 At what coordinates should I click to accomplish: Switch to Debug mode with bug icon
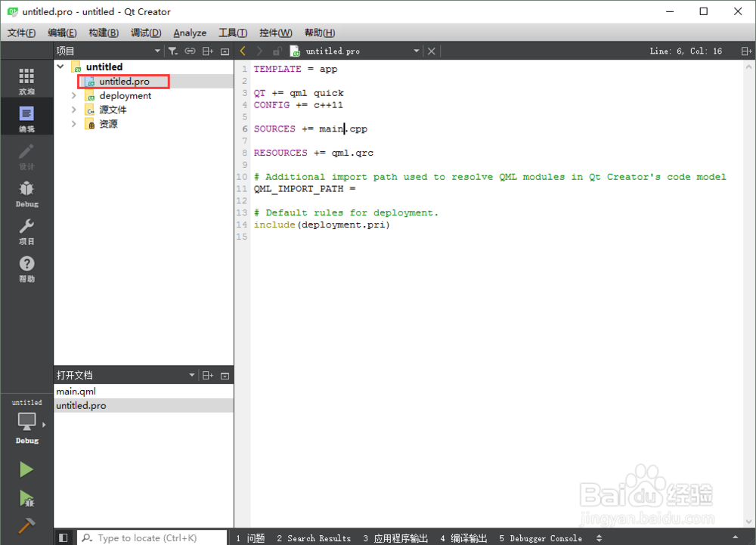coord(26,194)
